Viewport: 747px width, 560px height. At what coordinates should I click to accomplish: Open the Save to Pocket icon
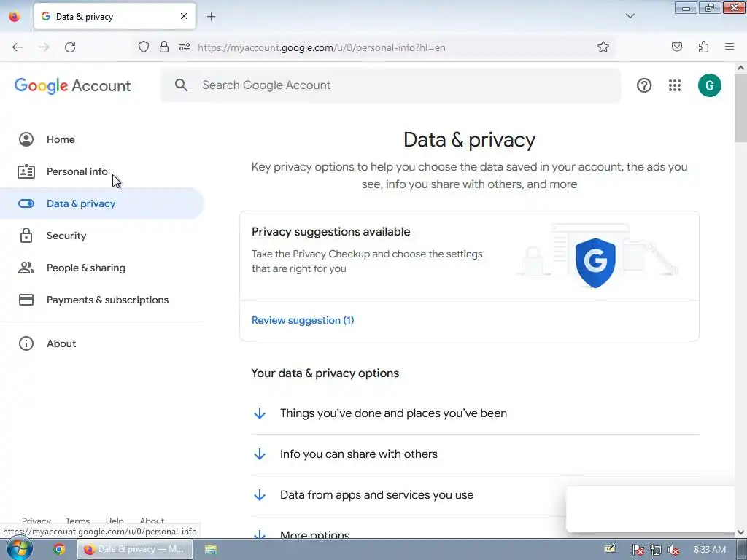(x=676, y=47)
